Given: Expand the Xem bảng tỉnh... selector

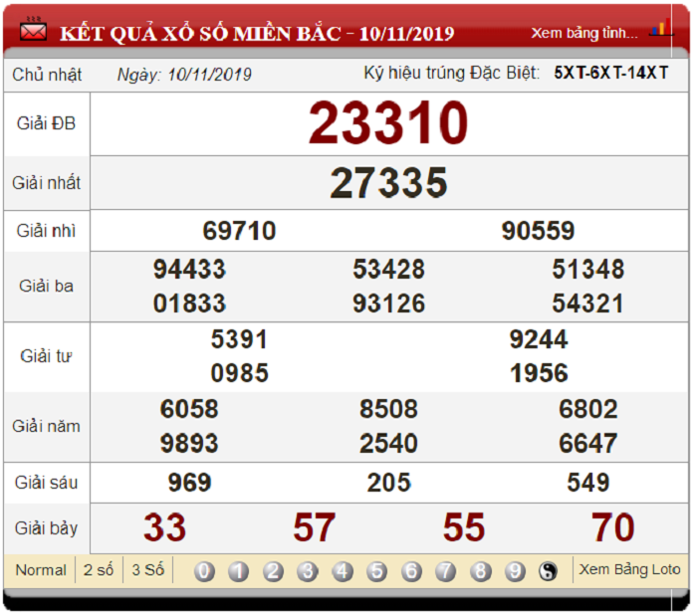Looking at the screenshot, I should point(584,33).
